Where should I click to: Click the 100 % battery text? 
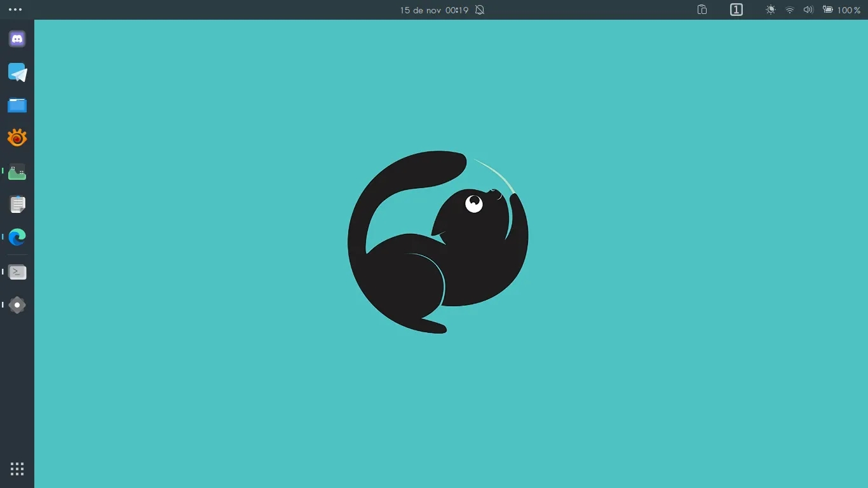pyautogui.click(x=849, y=10)
